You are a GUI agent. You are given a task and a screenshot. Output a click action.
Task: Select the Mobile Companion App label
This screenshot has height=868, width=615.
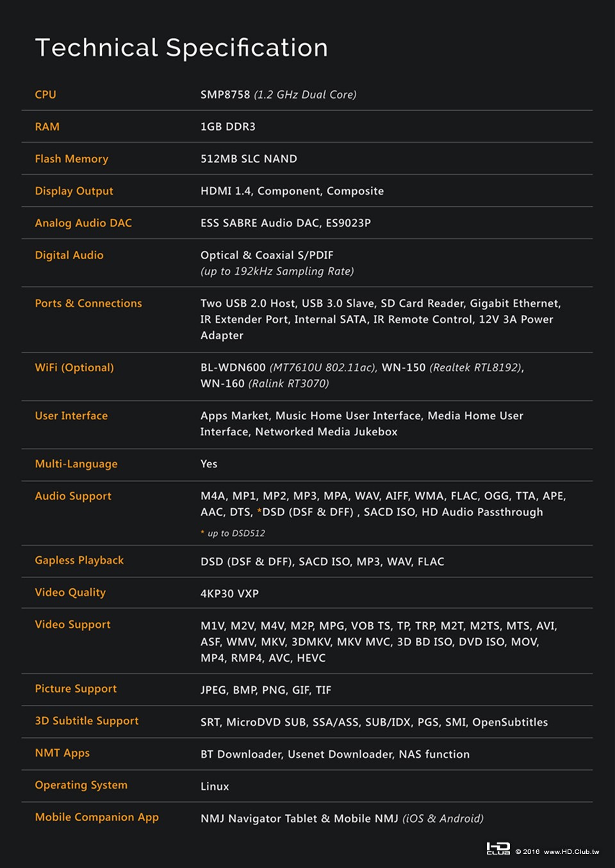(x=97, y=817)
